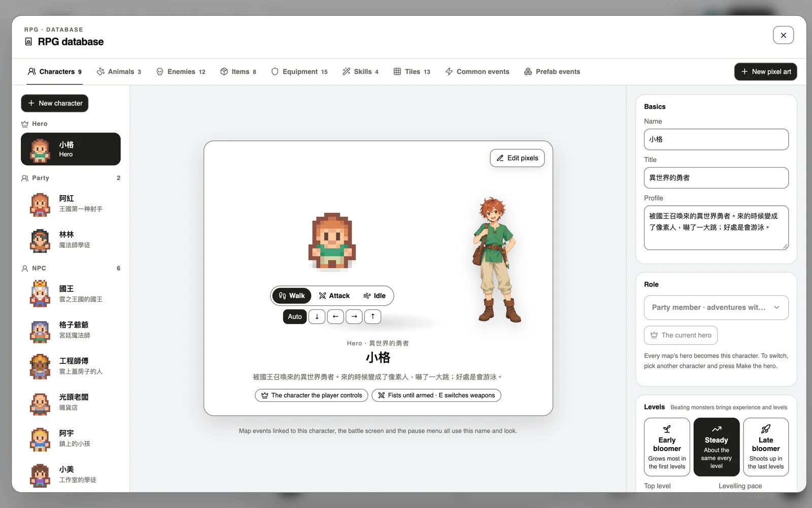Click the Common events lightning icon
The height and width of the screenshot is (508, 812).
[x=449, y=72]
